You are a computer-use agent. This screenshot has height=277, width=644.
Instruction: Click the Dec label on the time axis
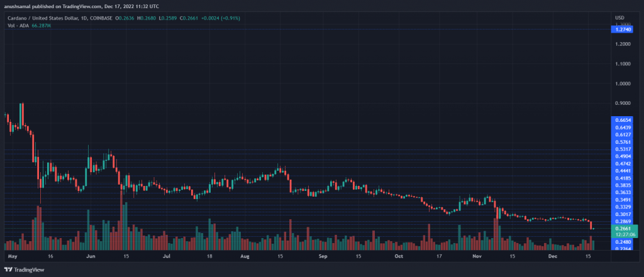pos(552,256)
